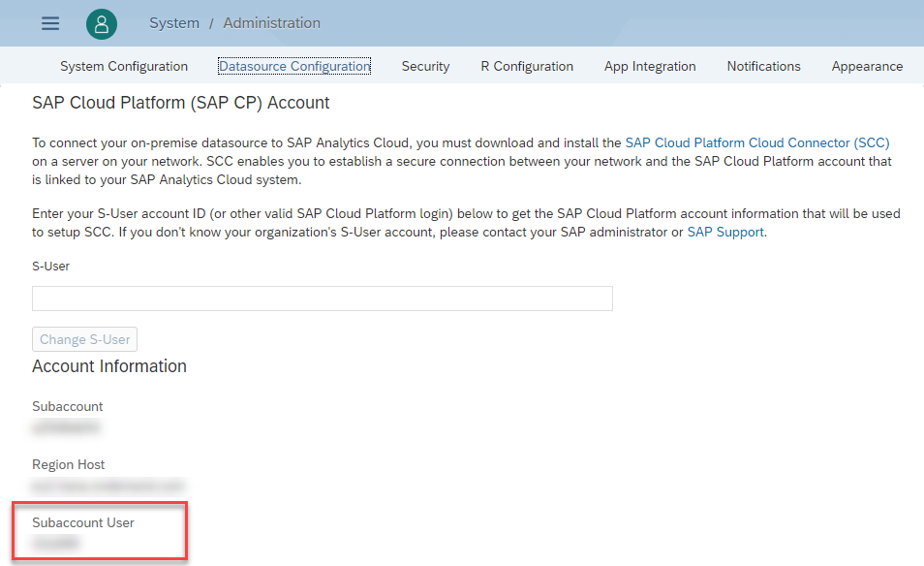Select the Datasource Configuration tab
The image size is (924, 566).
point(294,66)
